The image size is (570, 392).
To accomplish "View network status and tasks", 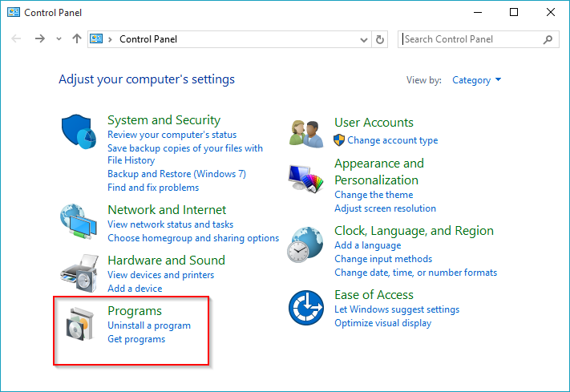I will [x=170, y=224].
